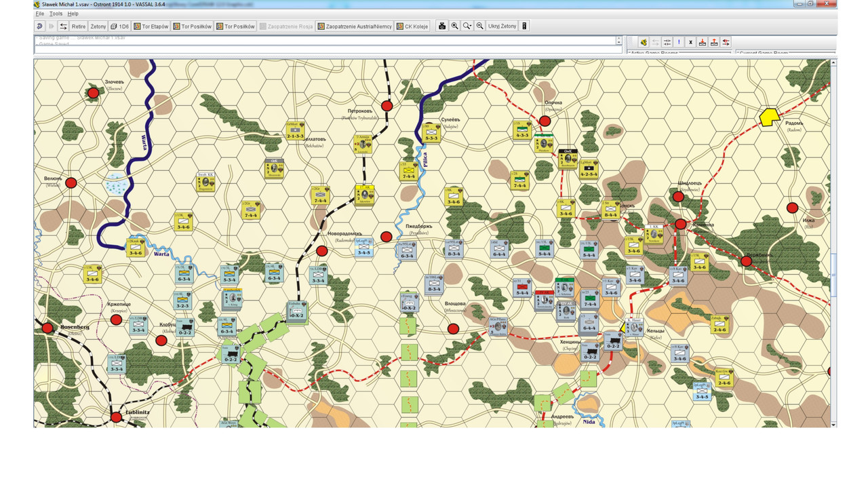This screenshot has height=481, width=868.
Task: Click the red city dot at Rosenberg
Action: point(47,328)
